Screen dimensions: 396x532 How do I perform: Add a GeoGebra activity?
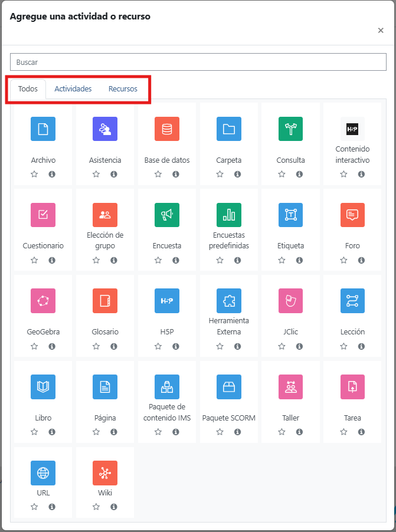43,301
